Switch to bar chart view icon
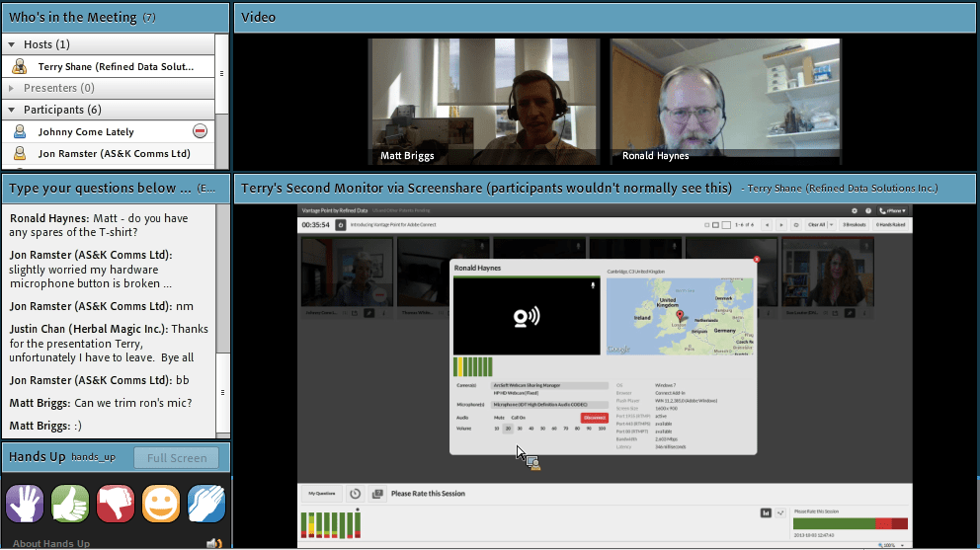 click(766, 513)
